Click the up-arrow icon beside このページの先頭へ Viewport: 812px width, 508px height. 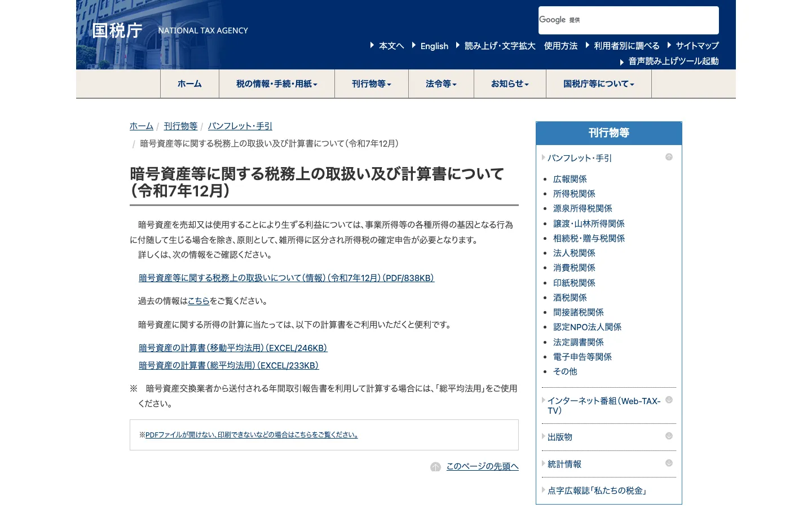click(x=435, y=467)
